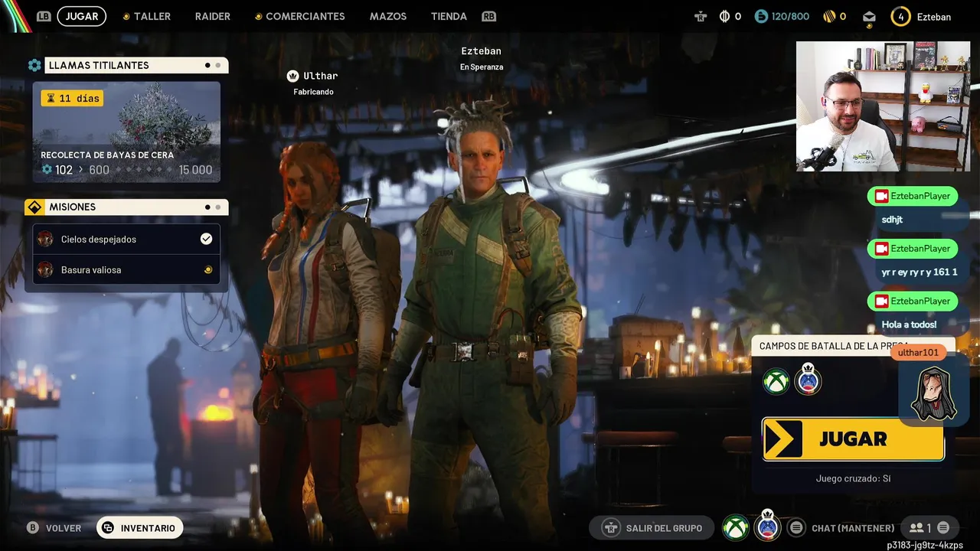Click CHAT (MANTENER)
Image resolution: width=980 pixels, height=551 pixels.
pos(853,528)
